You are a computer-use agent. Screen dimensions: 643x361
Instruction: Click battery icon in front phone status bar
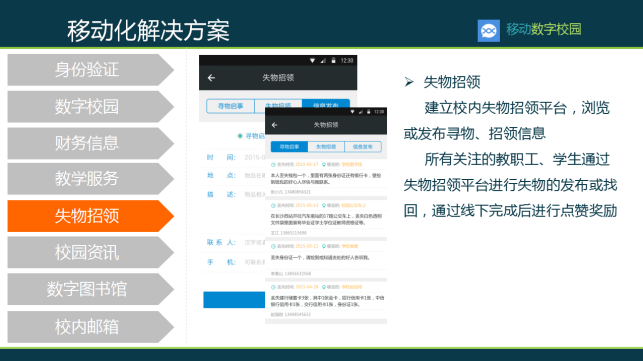(369, 112)
